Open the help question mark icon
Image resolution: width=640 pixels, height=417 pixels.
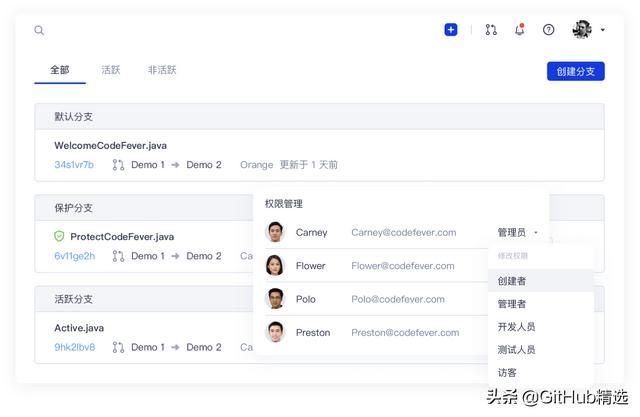point(549,30)
